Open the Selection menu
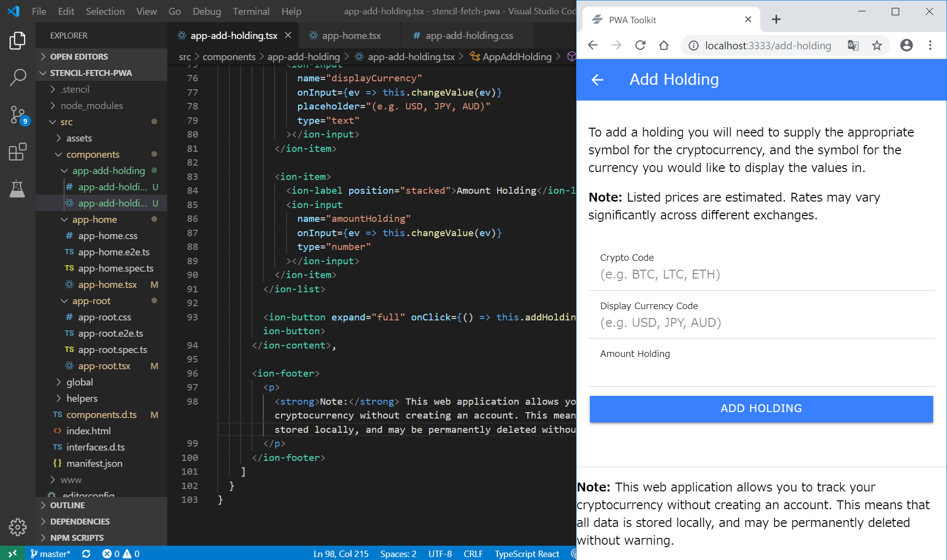This screenshot has width=947, height=560. click(x=105, y=11)
